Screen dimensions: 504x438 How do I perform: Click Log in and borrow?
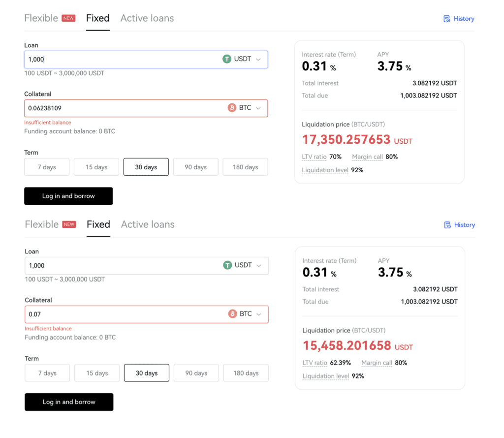pos(68,196)
